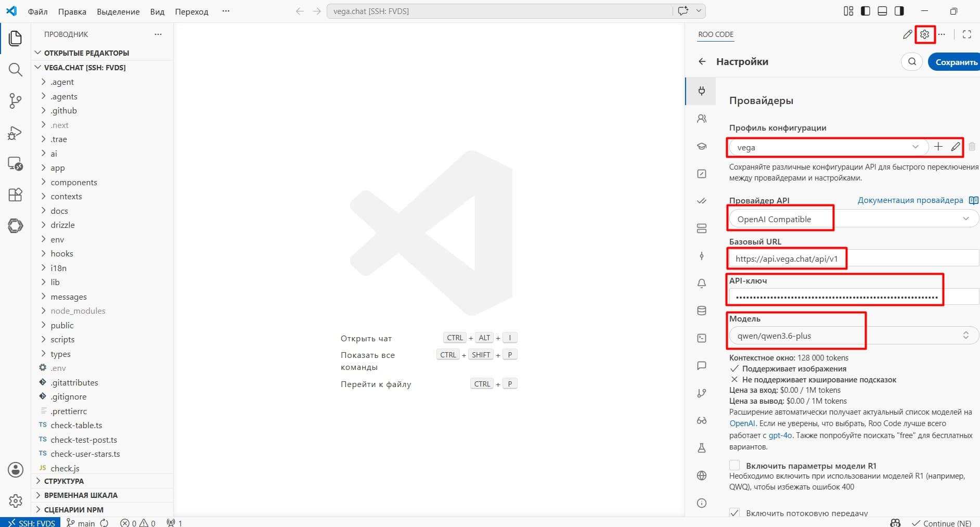
Task: Open Extensions view in activity bar
Action: point(15,195)
